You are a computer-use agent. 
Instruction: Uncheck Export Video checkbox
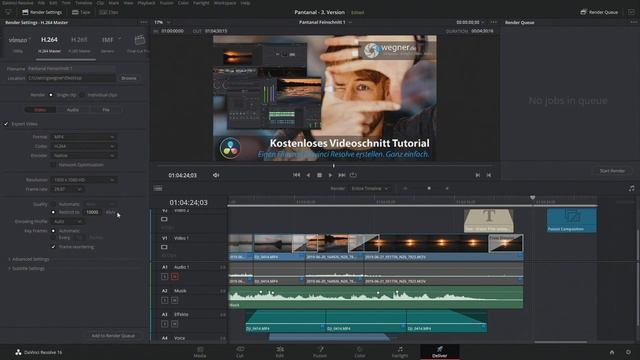(x=6, y=124)
